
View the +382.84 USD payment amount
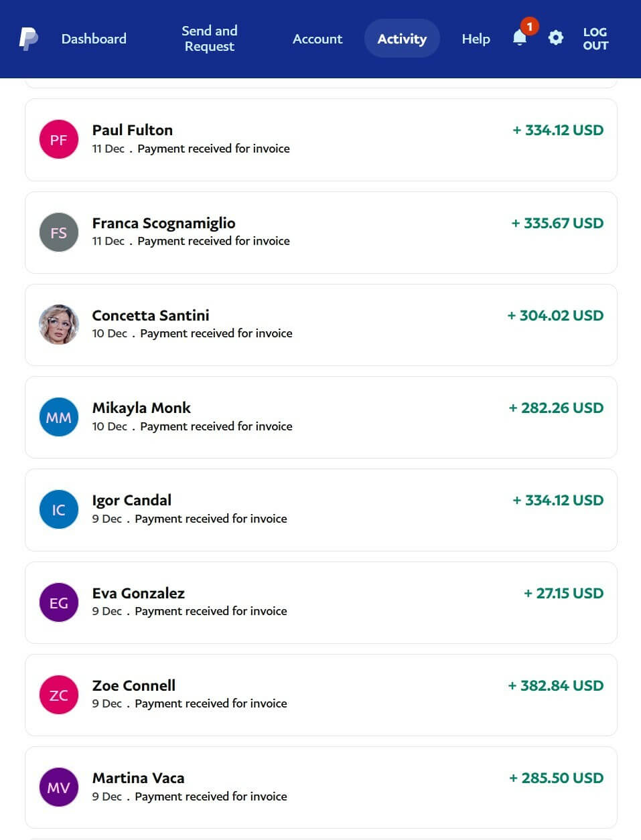coord(556,685)
